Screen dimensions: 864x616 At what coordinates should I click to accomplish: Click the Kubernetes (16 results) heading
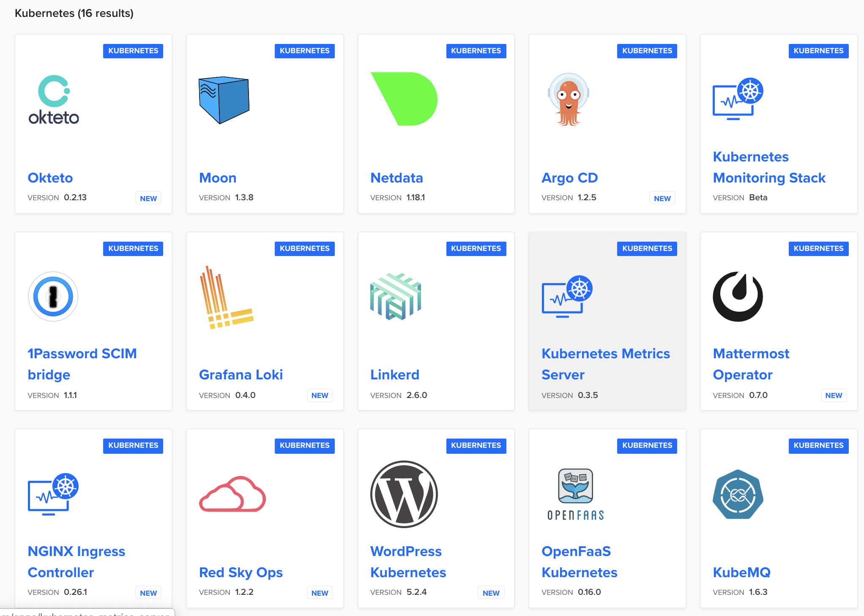(74, 13)
